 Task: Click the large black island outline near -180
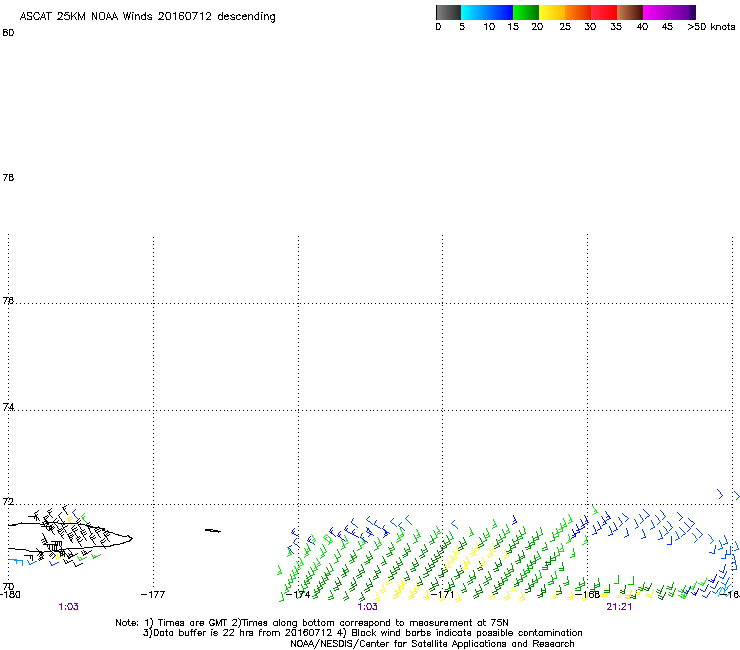point(70,537)
